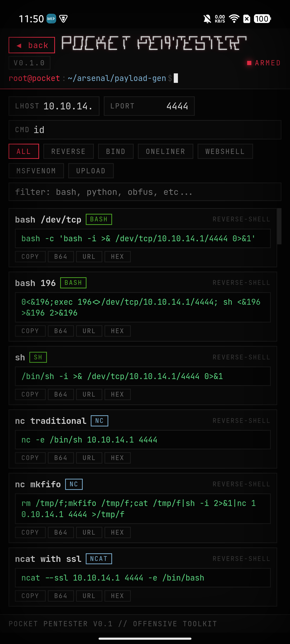Viewport: 290px width, 644px height.
Task: Select the 0<&196;exec command text
Action: click(x=143, y=307)
